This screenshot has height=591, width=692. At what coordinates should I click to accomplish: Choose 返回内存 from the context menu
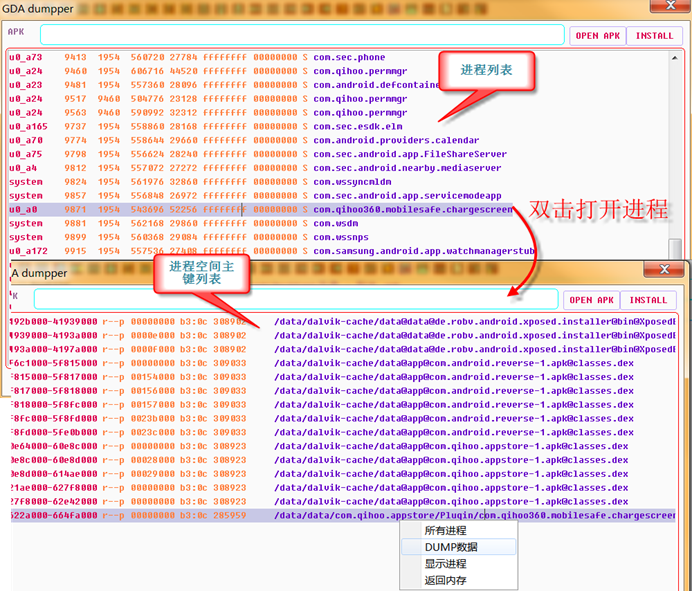point(459,580)
